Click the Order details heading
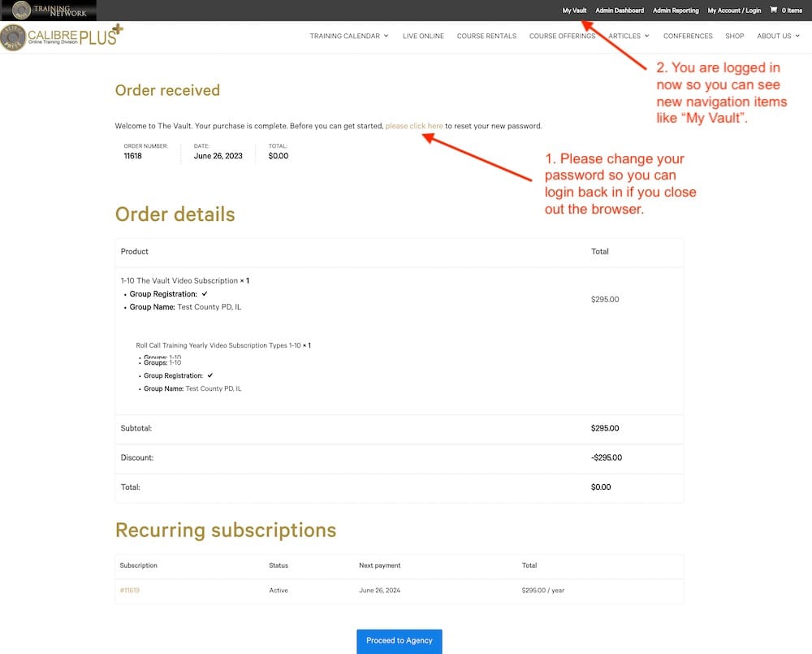This screenshot has height=654, width=812. point(175,214)
